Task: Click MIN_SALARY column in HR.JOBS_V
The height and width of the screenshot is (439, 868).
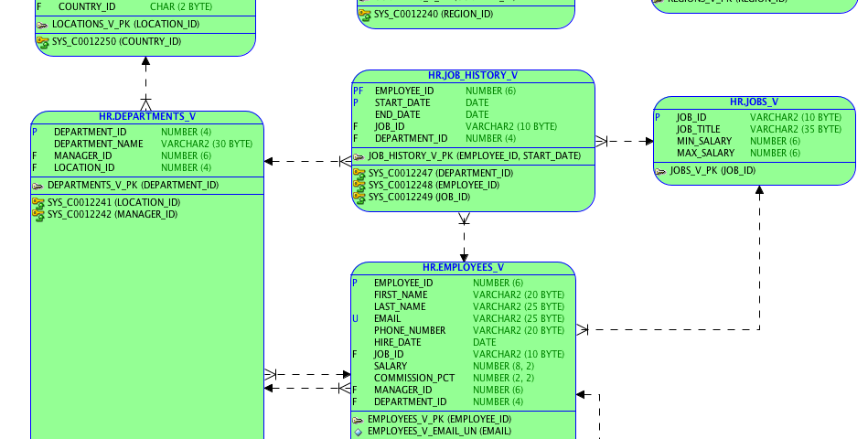Action: pyautogui.click(x=704, y=141)
